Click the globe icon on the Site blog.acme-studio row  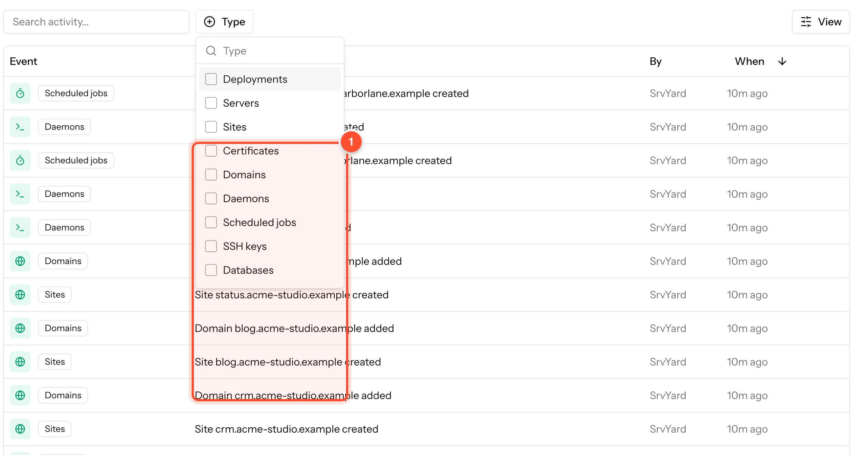click(20, 362)
